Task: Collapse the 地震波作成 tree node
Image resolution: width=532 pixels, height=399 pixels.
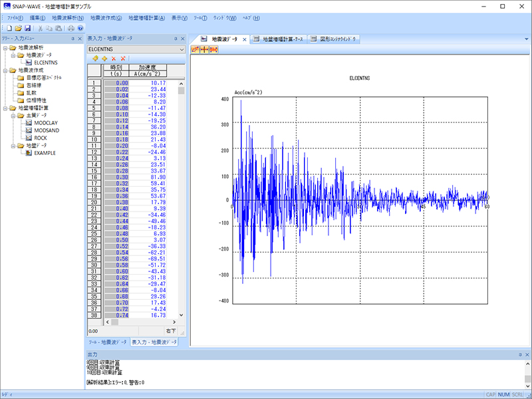Action: point(5,70)
